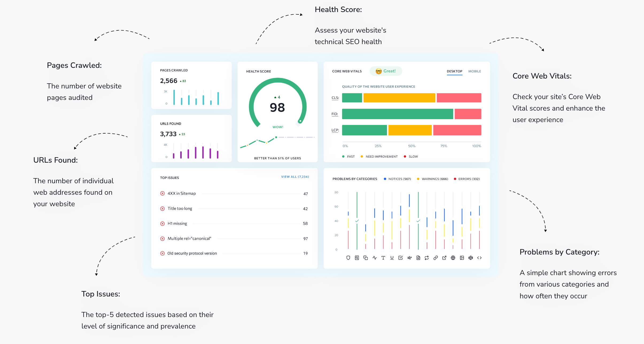Click the external link category icon
The width and height of the screenshot is (644, 344).
444,258
